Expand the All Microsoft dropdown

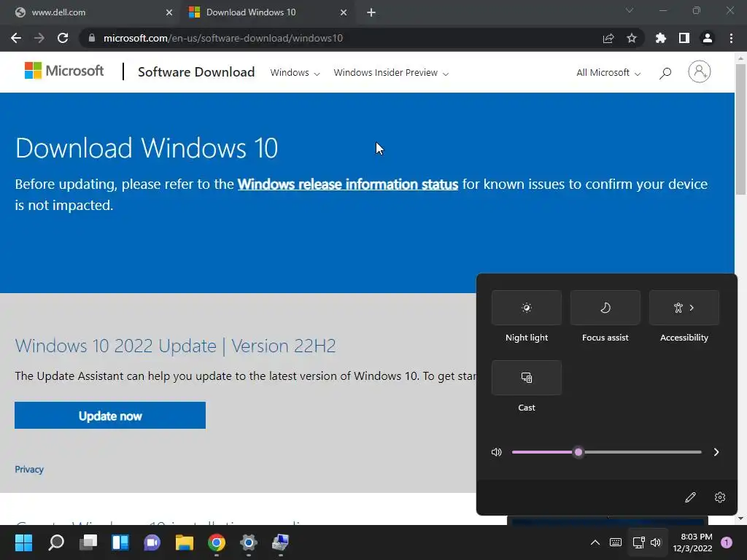(x=608, y=73)
